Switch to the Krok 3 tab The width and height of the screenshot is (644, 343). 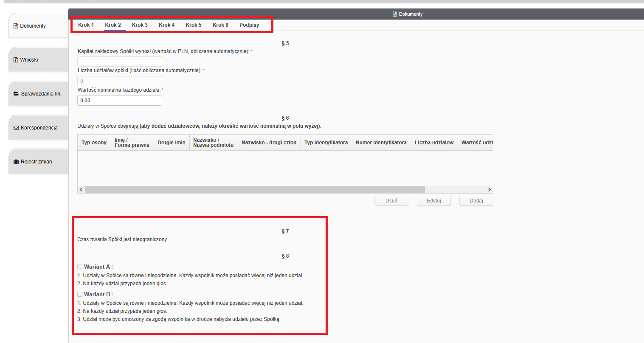140,25
